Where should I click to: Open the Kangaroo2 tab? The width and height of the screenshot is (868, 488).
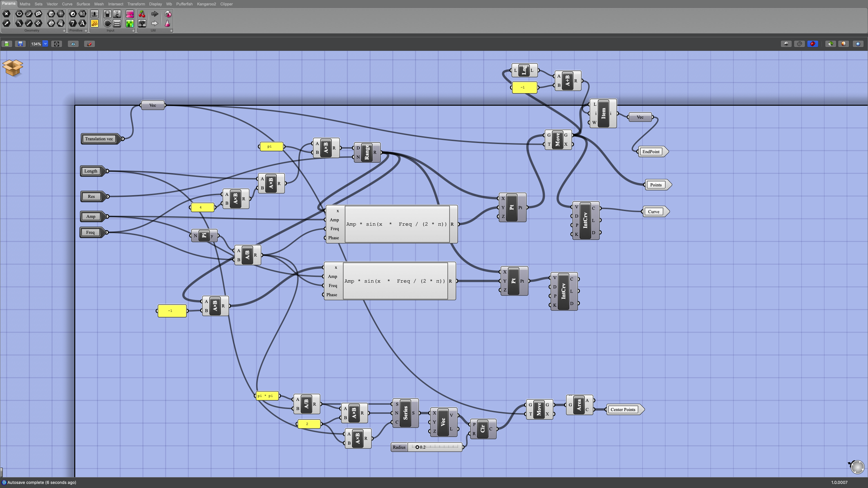point(206,4)
